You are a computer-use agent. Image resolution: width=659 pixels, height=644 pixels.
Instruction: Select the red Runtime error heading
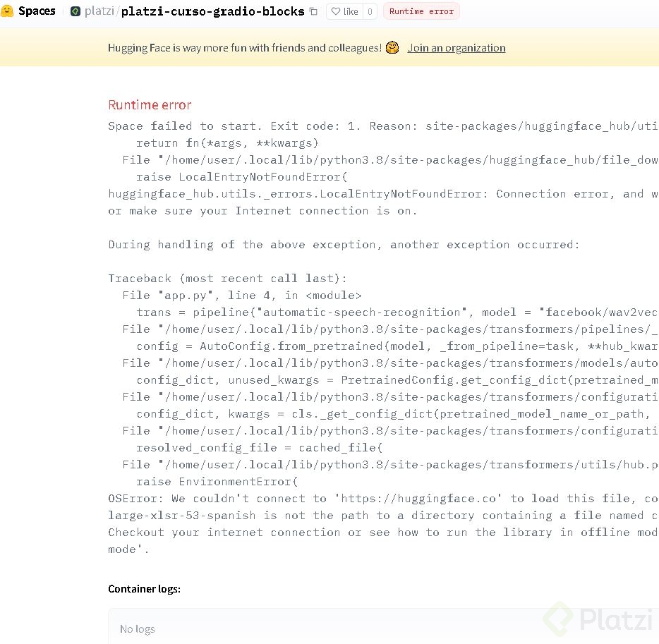(150, 104)
